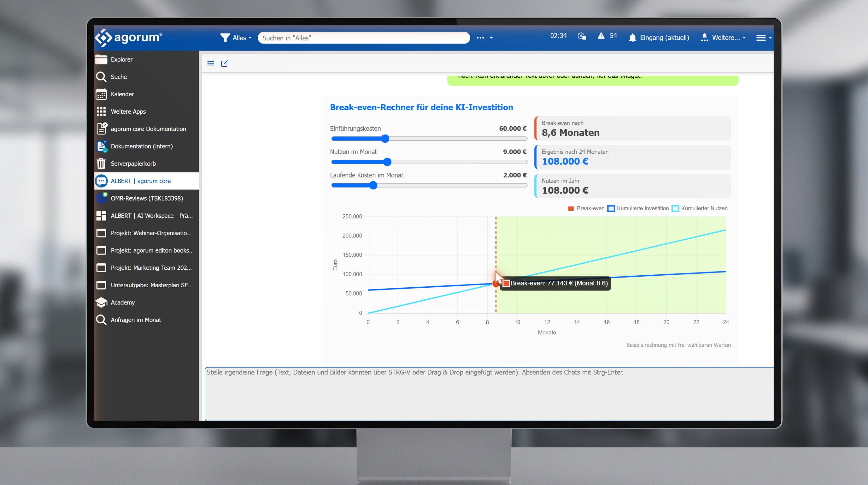Open OMR-Reviews (TSK183398) sidebar entry
This screenshot has width=868, height=485.
coord(146,198)
